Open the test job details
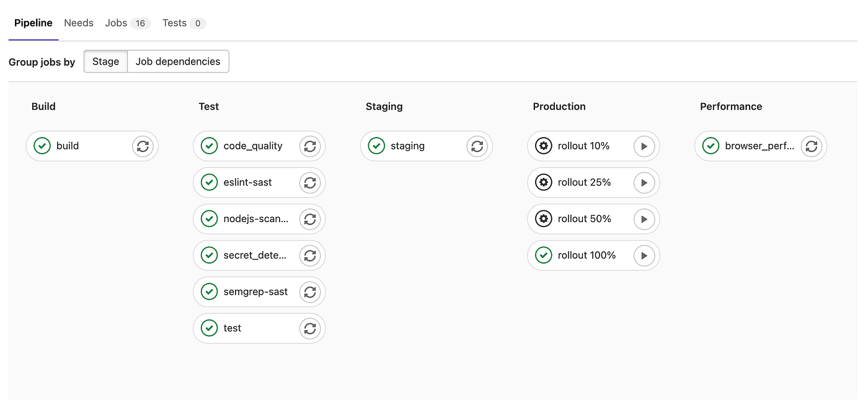The width and height of the screenshot is (868, 410). 232,328
